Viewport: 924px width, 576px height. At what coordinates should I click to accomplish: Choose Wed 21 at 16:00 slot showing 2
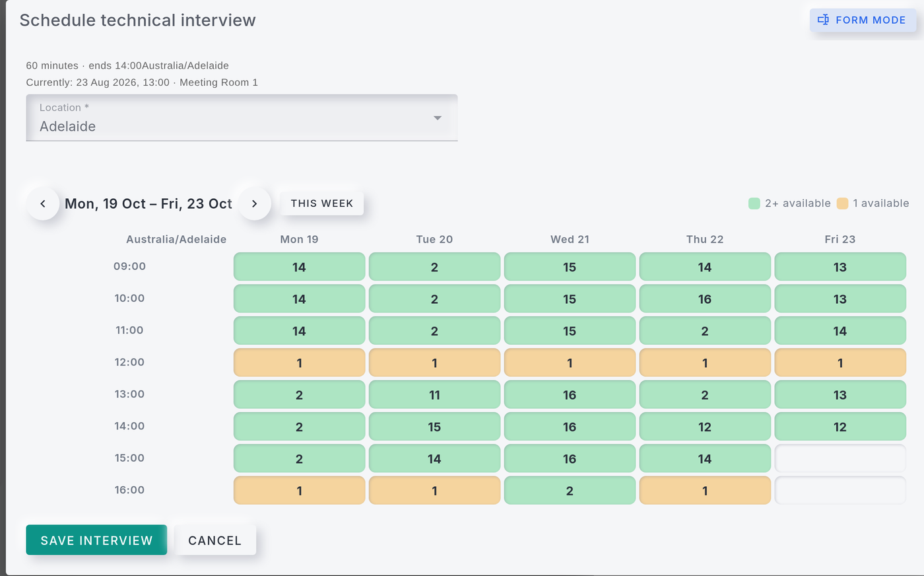pyautogui.click(x=570, y=490)
